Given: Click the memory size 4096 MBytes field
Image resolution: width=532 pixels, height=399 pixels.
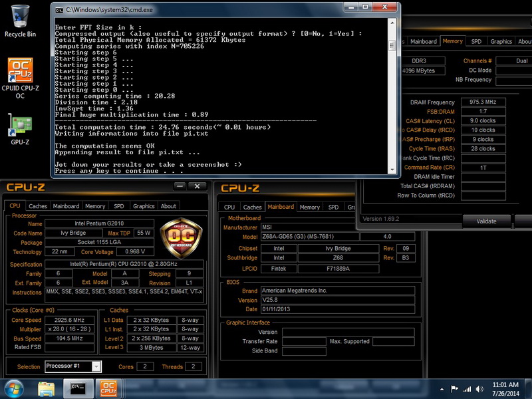Looking at the screenshot, I should pos(423,70).
